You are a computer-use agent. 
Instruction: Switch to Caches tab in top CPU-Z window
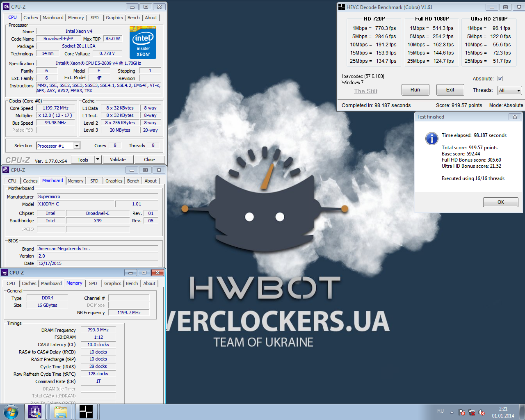[x=31, y=18]
